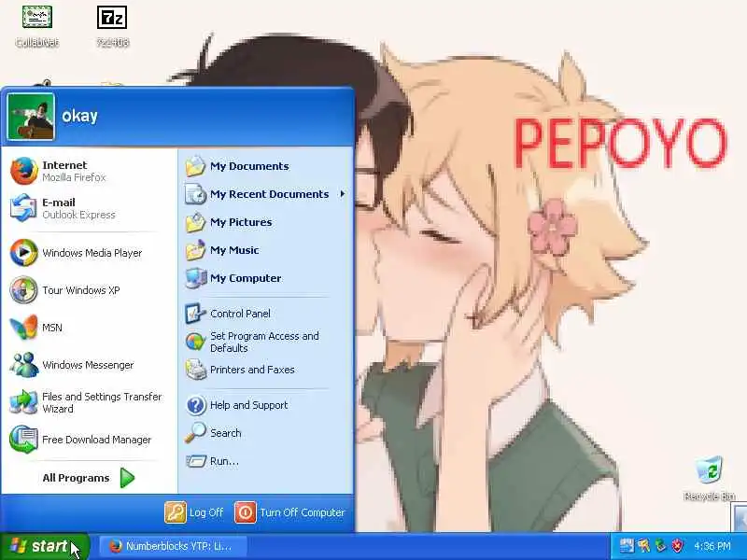Click the Outlook Express subtitle text
This screenshot has width=747, height=560.
78,215
